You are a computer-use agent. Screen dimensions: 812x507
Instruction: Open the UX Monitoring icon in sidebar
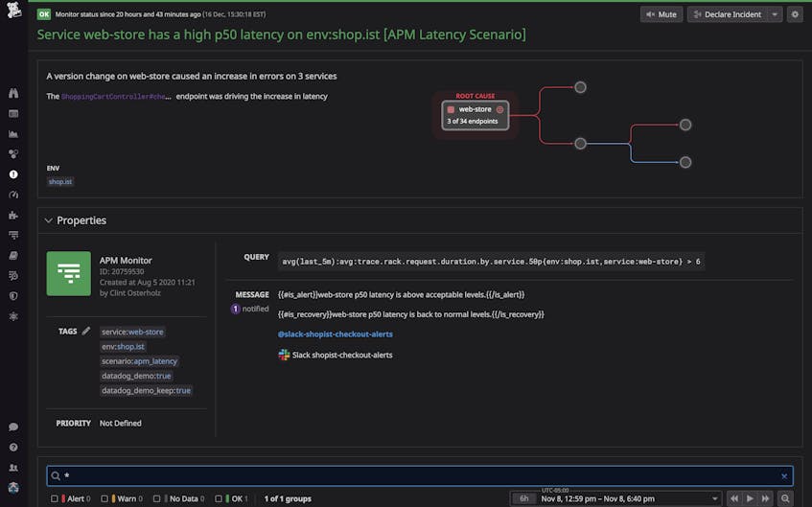(13, 316)
